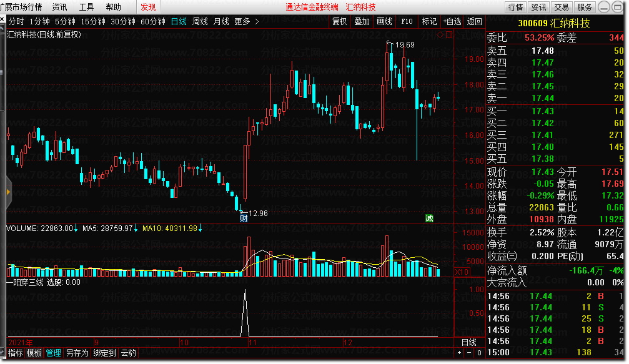Click the red split-panel icon in chart corner
Viewport: 629px width, 364px height.
coord(449,35)
